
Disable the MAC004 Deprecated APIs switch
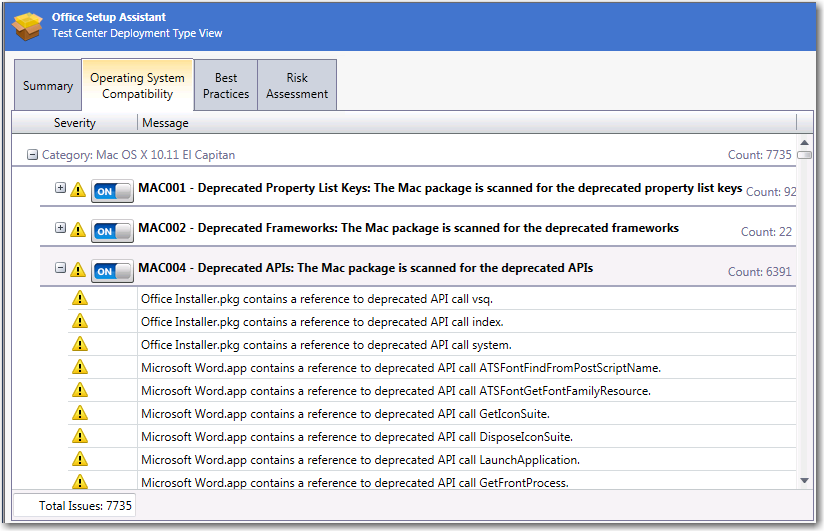point(111,271)
